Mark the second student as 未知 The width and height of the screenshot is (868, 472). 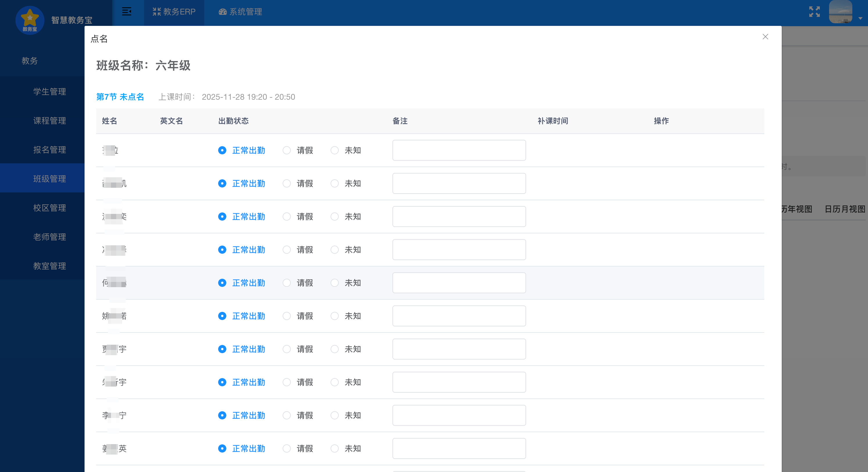click(335, 183)
